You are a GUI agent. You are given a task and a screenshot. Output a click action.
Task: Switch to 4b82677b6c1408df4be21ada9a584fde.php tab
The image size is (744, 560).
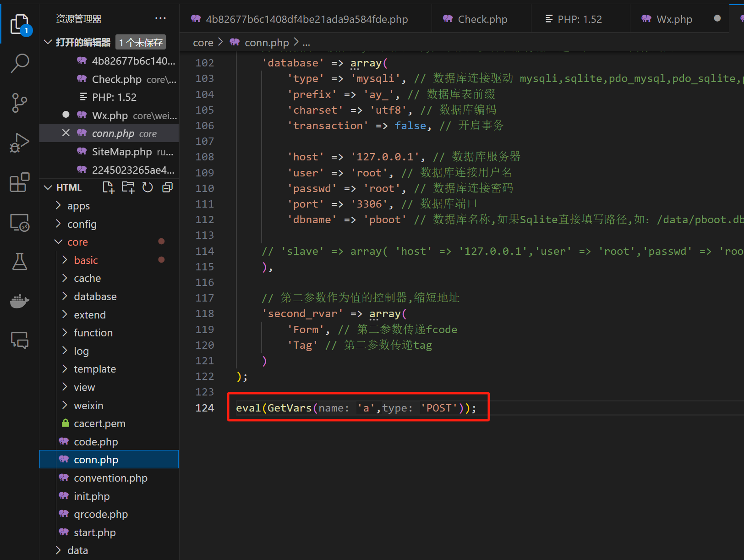tap(306, 19)
